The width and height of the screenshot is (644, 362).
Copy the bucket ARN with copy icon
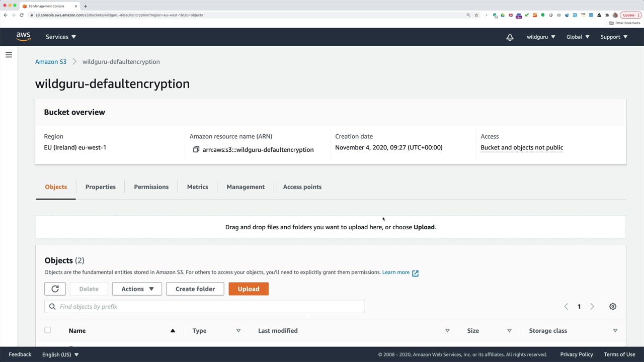click(196, 150)
